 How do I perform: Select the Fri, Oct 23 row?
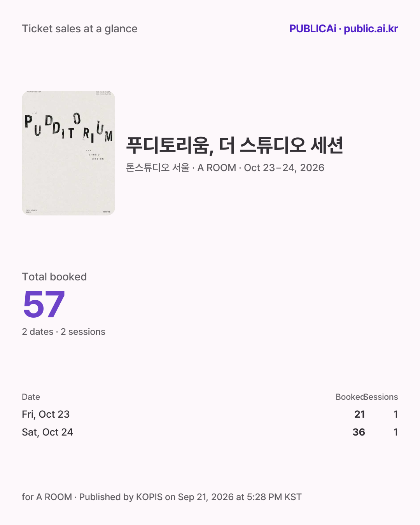pyautogui.click(x=210, y=414)
